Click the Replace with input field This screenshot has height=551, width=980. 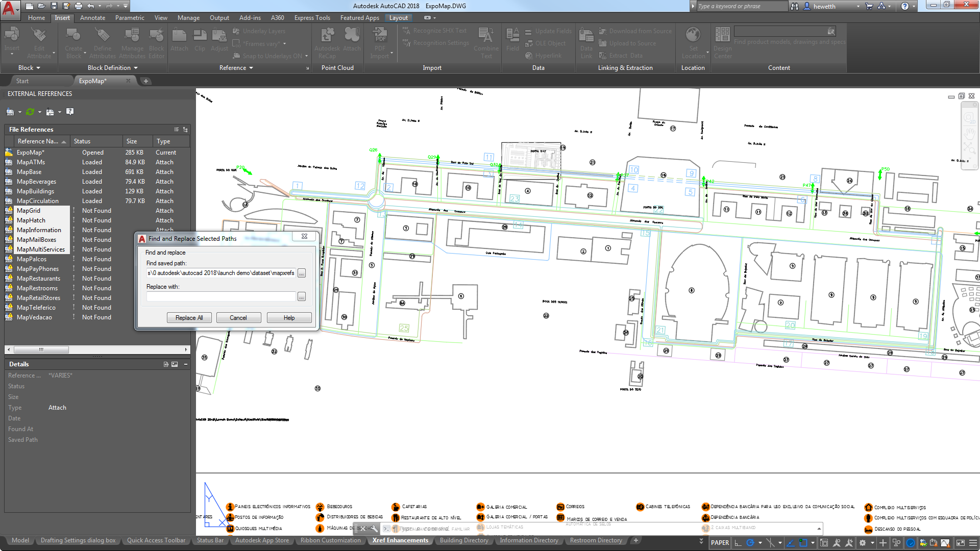pyautogui.click(x=222, y=297)
